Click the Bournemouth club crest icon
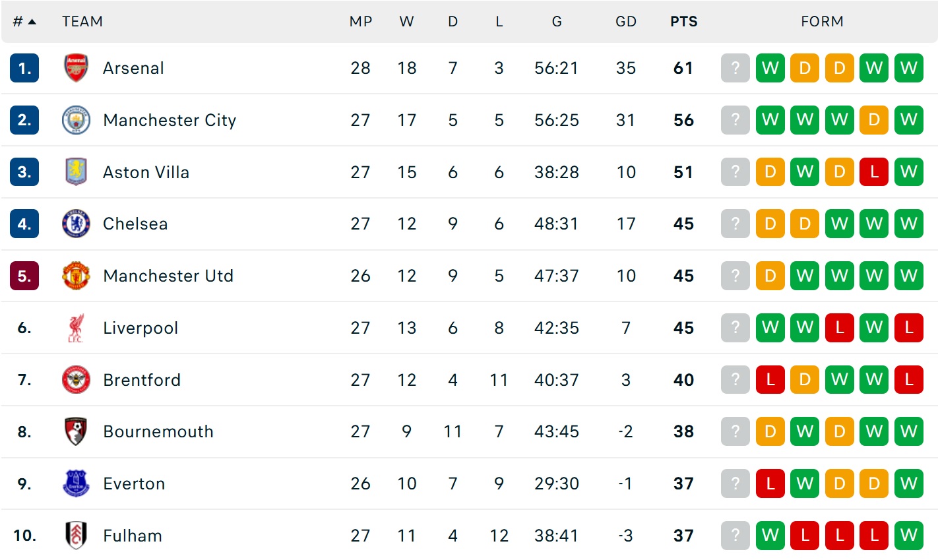The image size is (938, 560). pyautogui.click(x=76, y=431)
